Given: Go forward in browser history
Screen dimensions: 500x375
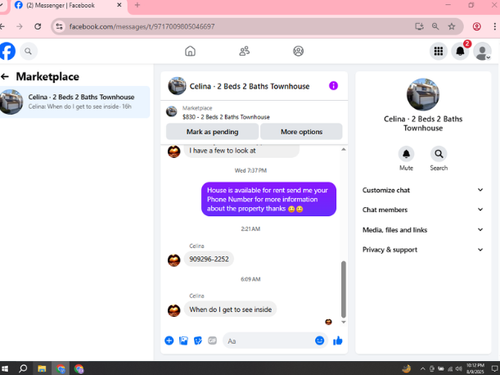Looking at the screenshot, I should pyautogui.click(x=20, y=26).
